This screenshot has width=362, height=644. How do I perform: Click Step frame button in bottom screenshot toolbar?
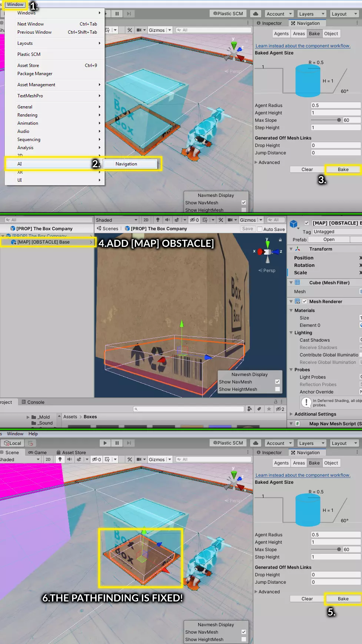coord(129,443)
